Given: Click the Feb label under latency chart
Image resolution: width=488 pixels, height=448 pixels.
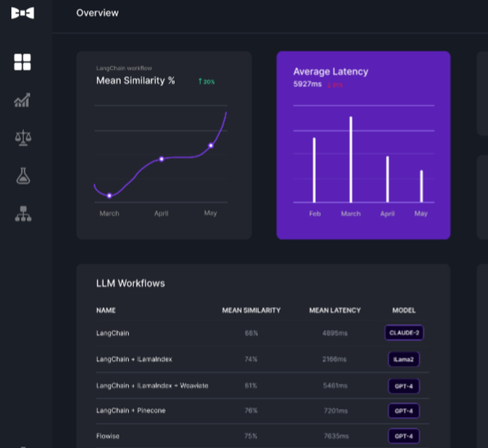Looking at the screenshot, I should click(315, 214).
